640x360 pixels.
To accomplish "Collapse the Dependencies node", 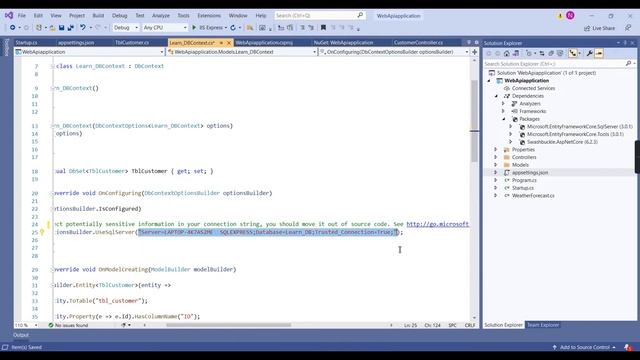I will [x=496, y=96].
